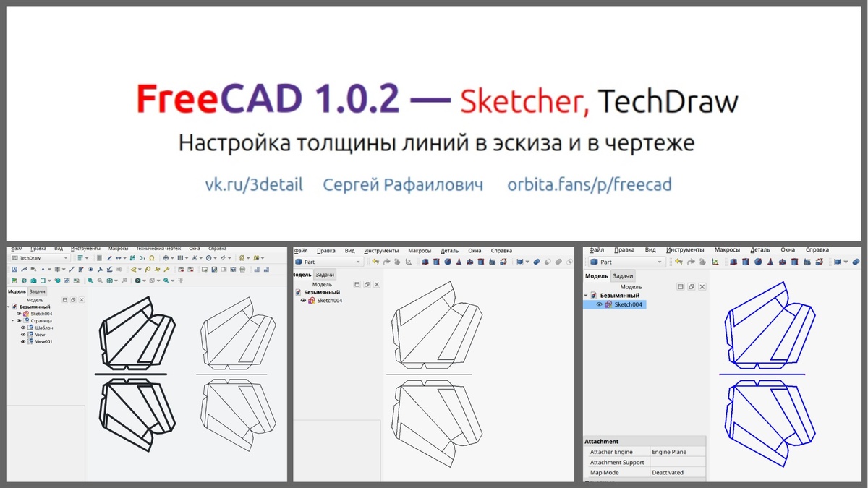868x488 pixels.
Task: Open Part workbench dropdown in middle window
Action: coord(328,262)
